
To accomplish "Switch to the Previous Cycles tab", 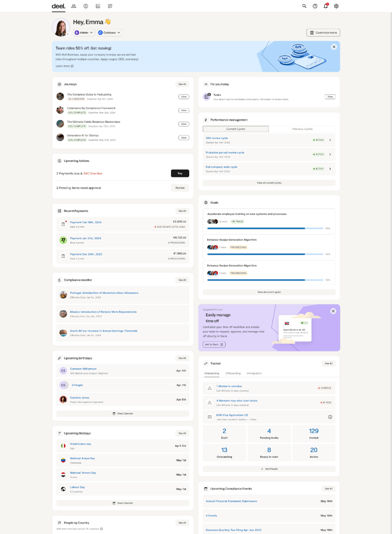I will [x=302, y=129].
